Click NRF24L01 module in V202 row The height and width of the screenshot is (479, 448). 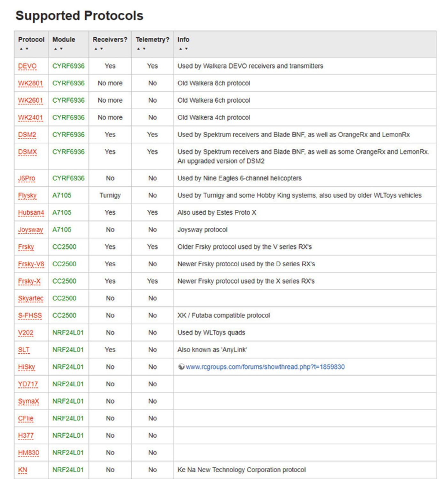(x=68, y=333)
